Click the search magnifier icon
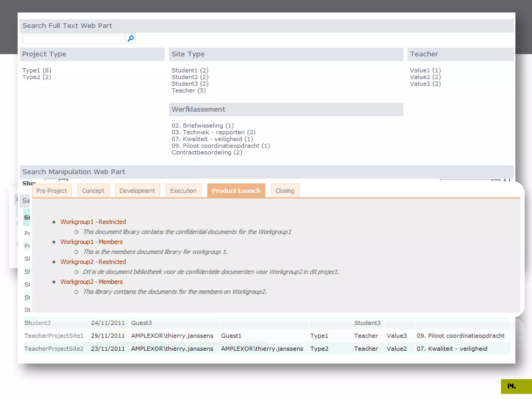Image resolution: width=532 pixels, height=399 pixels. coord(131,38)
